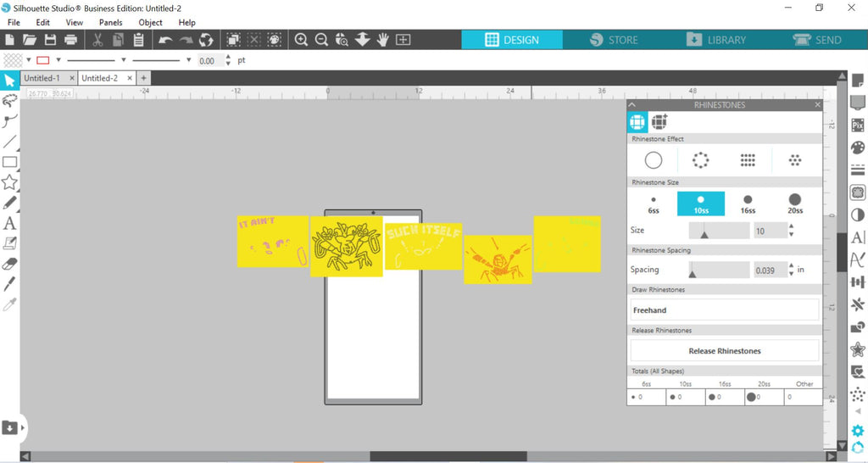Click the Zoom In magnifier icon
The image size is (868, 463).
[x=301, y=39]
